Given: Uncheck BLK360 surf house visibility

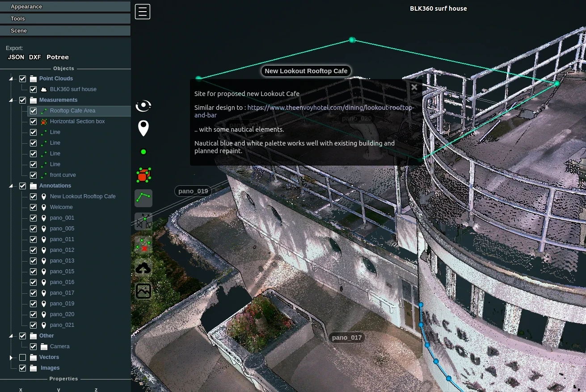Looking at the screenshot, I should click(33, 89).
